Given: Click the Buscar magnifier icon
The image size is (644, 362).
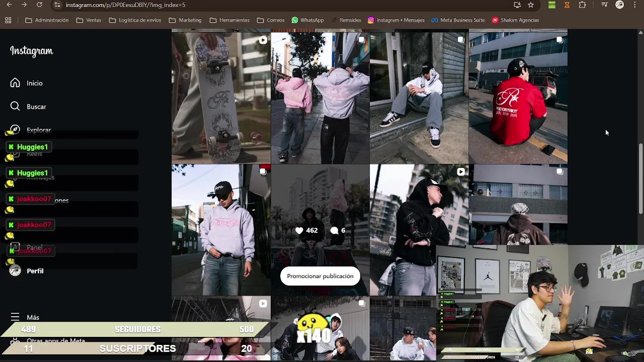Looking at the screenshot, I should click(15, 107).
